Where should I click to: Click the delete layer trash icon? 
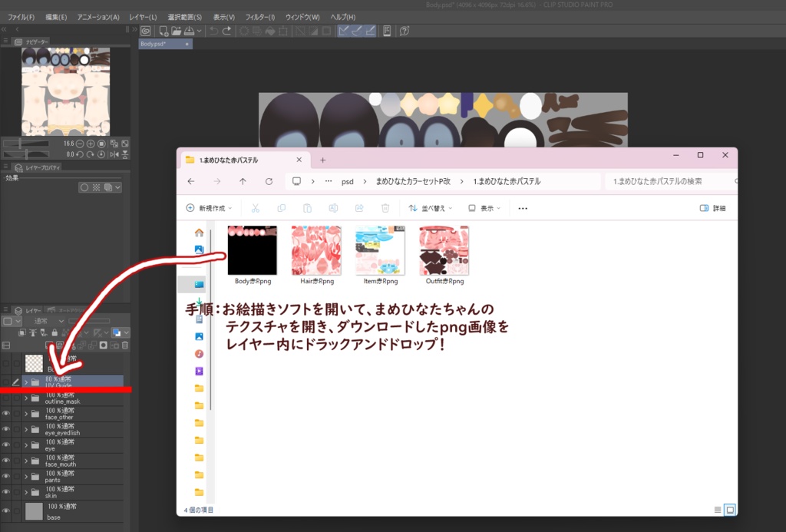(125, 345)
